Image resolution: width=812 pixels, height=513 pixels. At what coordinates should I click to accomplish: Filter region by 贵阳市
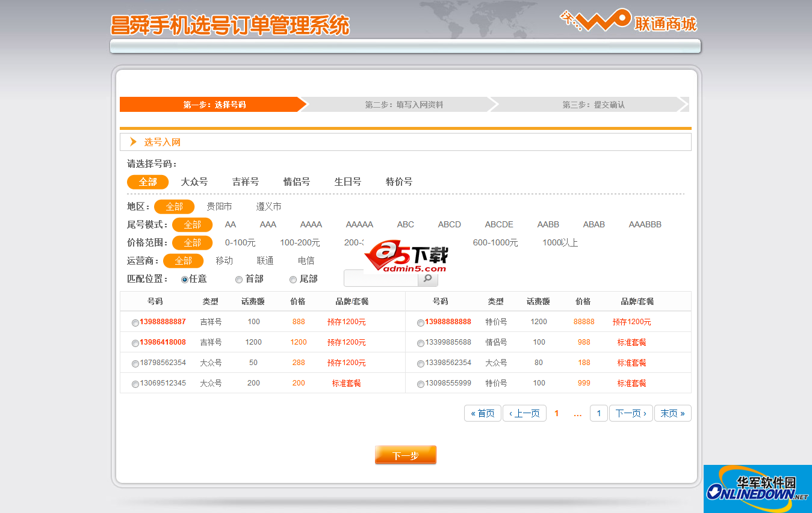218,206
